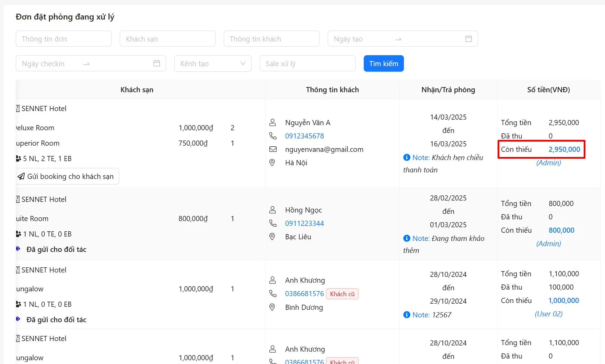Click the phone icon next to 0912345678
The width and height of the screenshot is (605, 364).
273,136
